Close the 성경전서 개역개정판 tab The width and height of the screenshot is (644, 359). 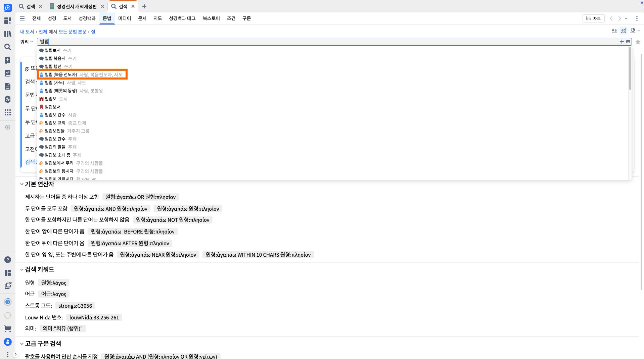click(102, 6)
